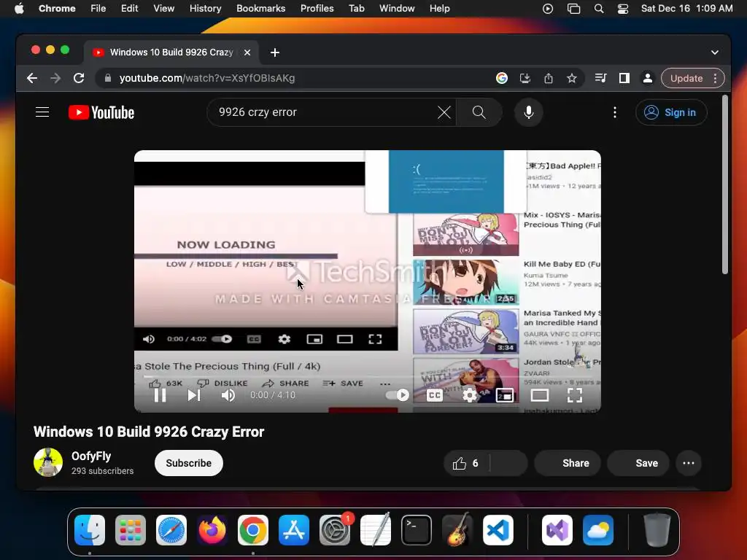Open System Settings from the Dock

(334, 530)
